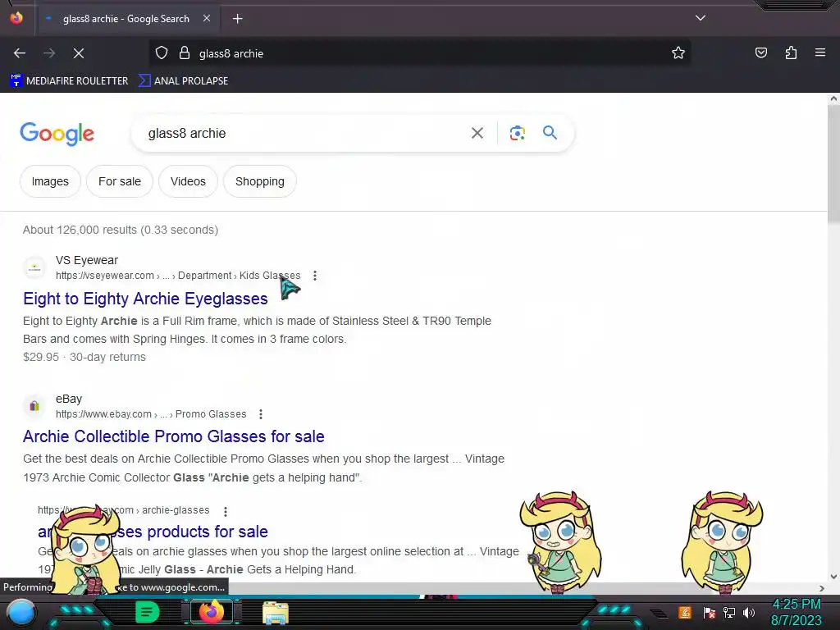Image resolution: width=840 pixels, height=630 pixels.
Task: Open the second bookmark in the bookmarks bar
Action: [x=183, y=81]
